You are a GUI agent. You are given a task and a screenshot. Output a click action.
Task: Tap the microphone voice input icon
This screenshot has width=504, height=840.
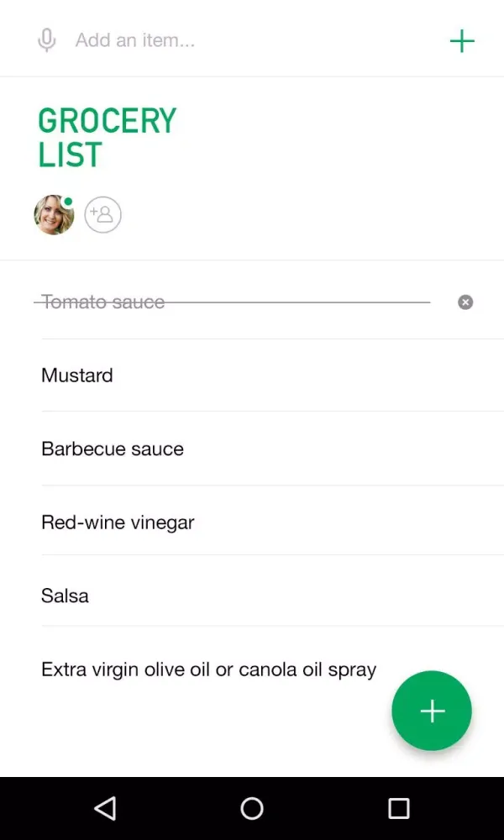47,40
